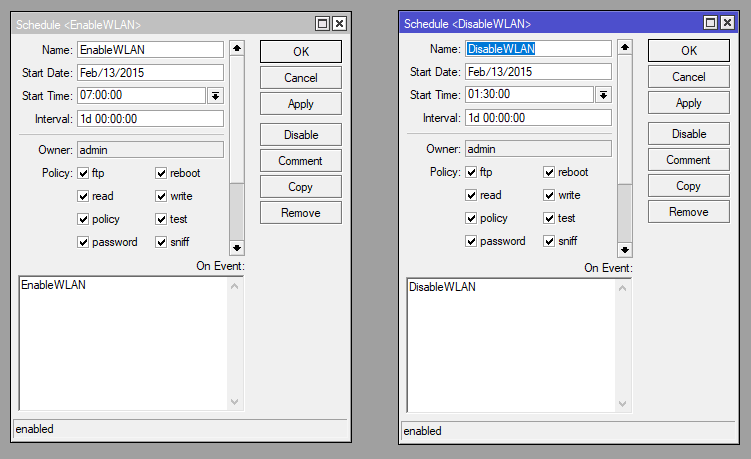
Task: Toggle test policy checkbox in EnableWLAN window
Action: pos(161,219)
